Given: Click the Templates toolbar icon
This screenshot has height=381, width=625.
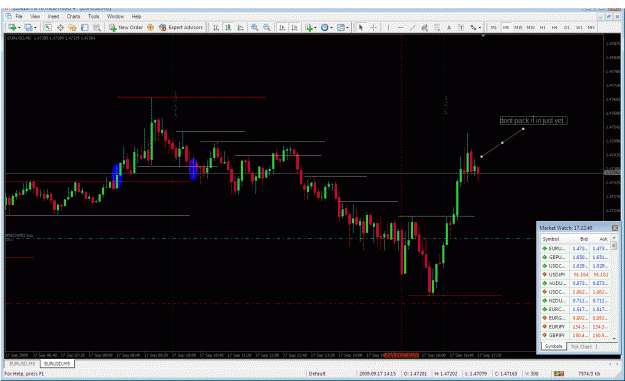Looking at the screenshot, I should point(341,27).
